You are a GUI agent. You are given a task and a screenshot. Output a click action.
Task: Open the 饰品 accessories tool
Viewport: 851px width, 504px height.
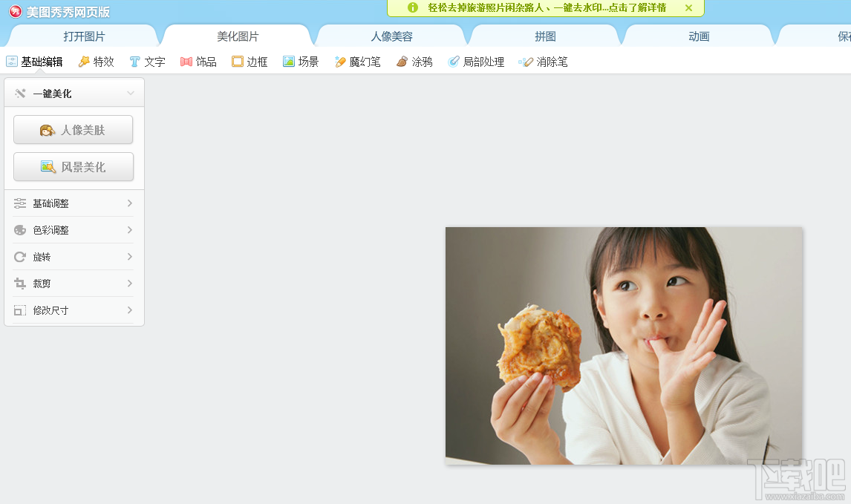198,62
